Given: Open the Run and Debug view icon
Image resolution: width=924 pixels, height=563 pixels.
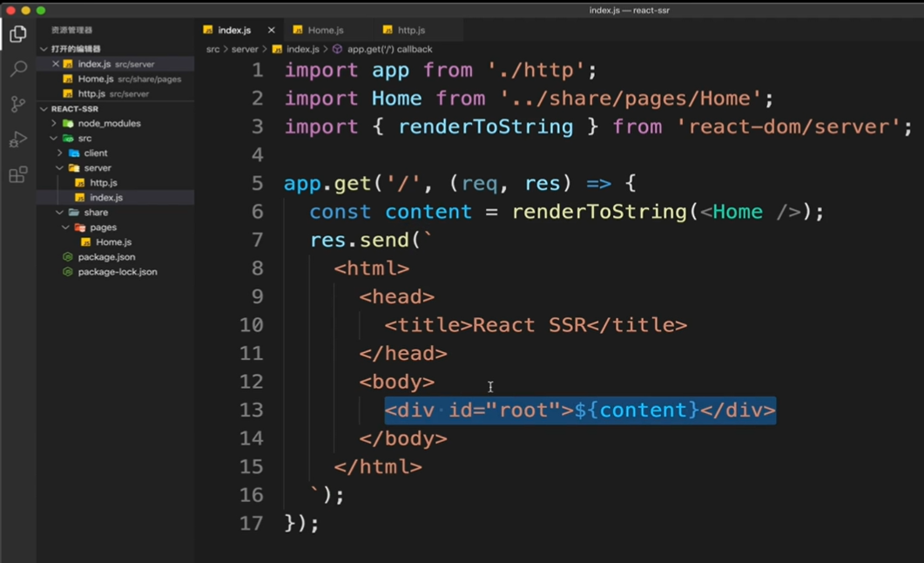Looking at the screenshot, I should (18, 139).
